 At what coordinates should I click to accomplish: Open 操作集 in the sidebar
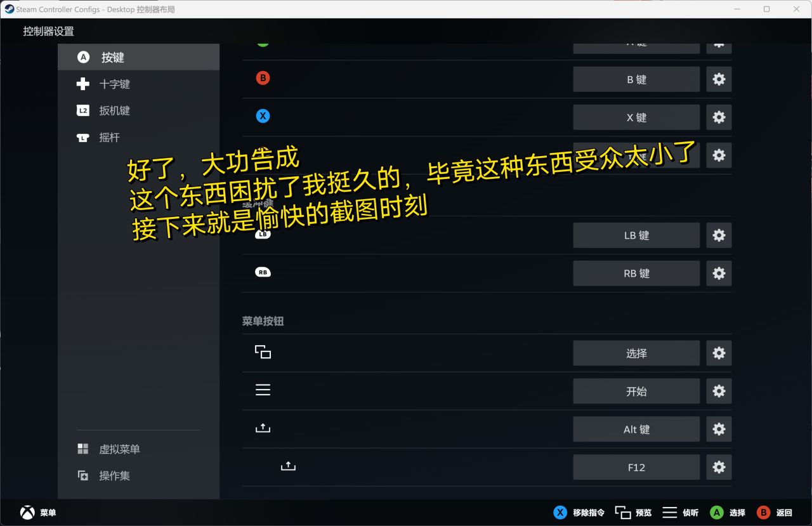114,476
